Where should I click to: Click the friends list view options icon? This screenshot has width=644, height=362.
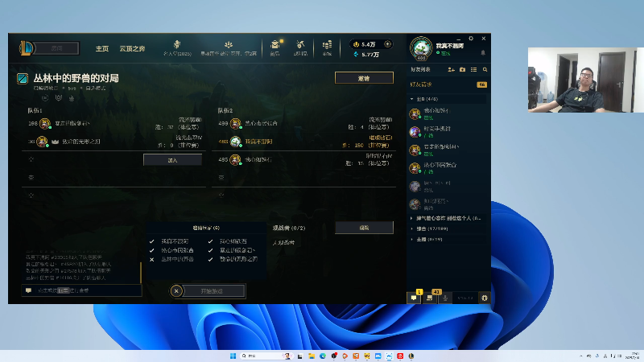(x=473, y=70)
